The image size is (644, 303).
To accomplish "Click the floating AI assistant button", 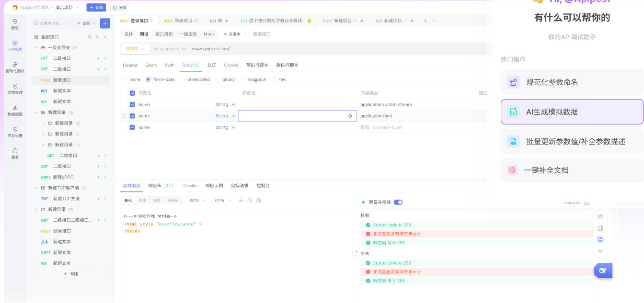I will (x=603, y=271).
